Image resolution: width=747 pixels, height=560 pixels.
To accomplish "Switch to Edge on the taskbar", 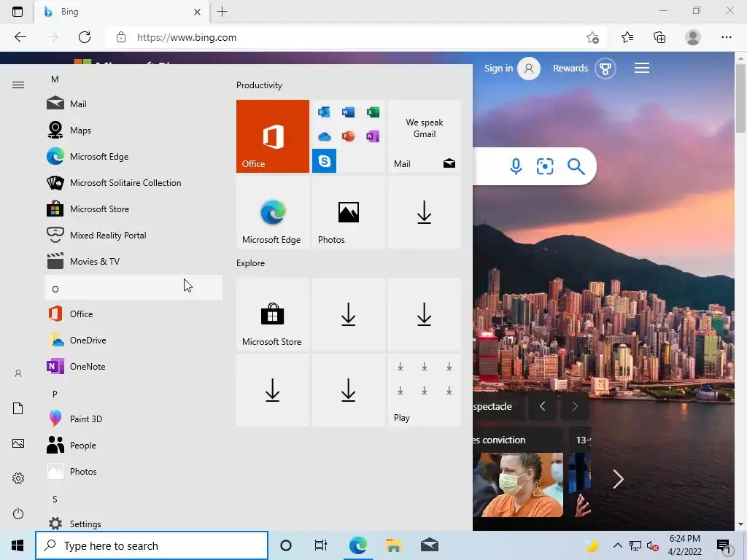I will (x=357, y=545).
